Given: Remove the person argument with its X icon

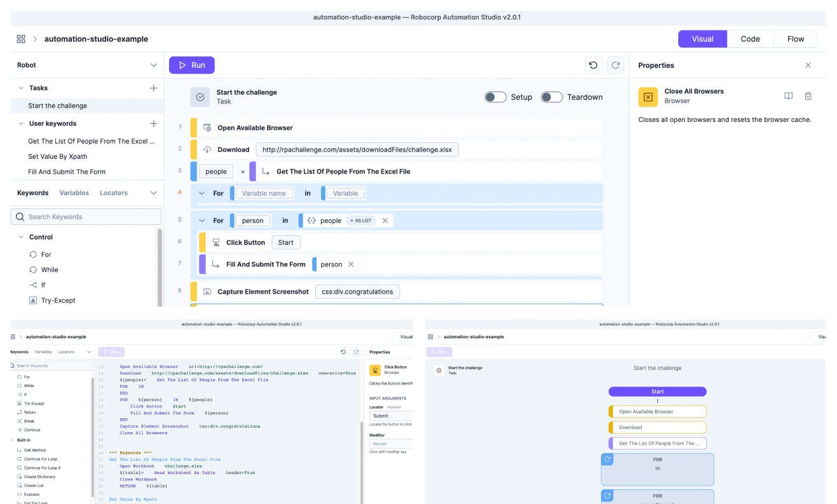Looking at the screenshot, I should click(x=351, y=264).
